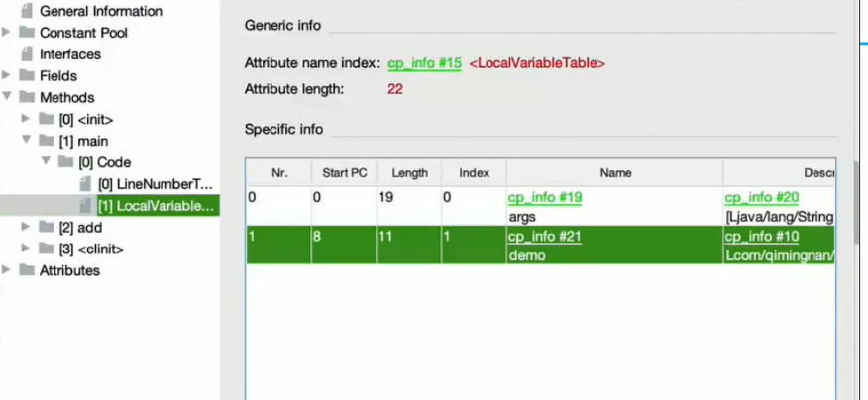868x400 pixels.
Task: Follow the cp_info #20 descriptor link
Action: (761, 197)
